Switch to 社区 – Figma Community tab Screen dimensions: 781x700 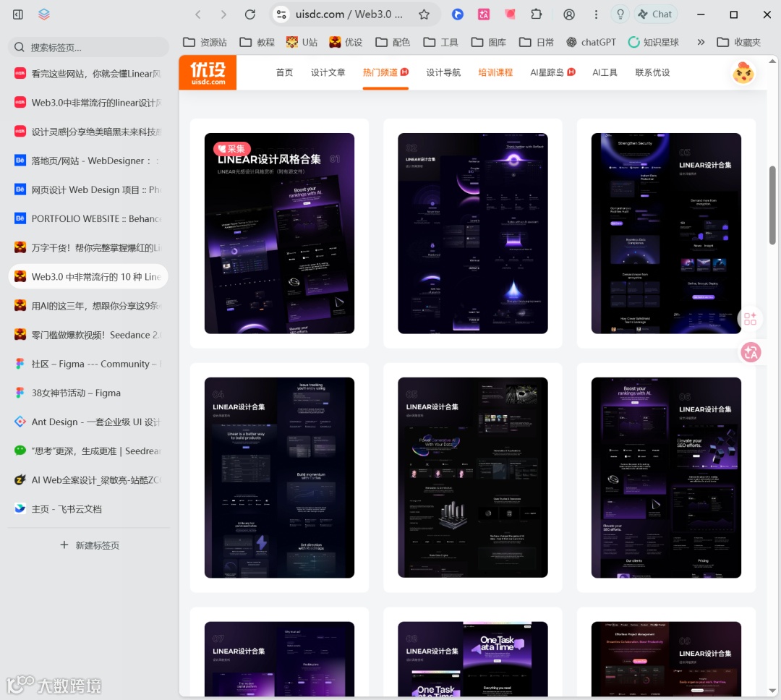[89, 364]
